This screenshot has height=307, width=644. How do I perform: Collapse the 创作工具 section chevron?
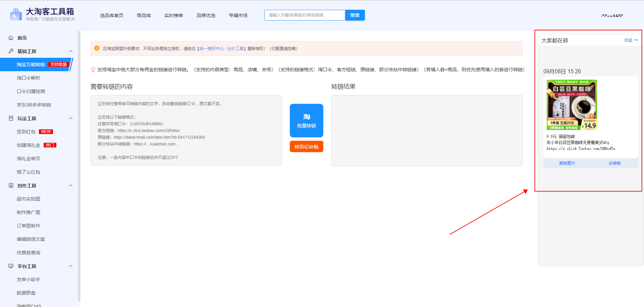pyautogui.click(x=71, y=186)
